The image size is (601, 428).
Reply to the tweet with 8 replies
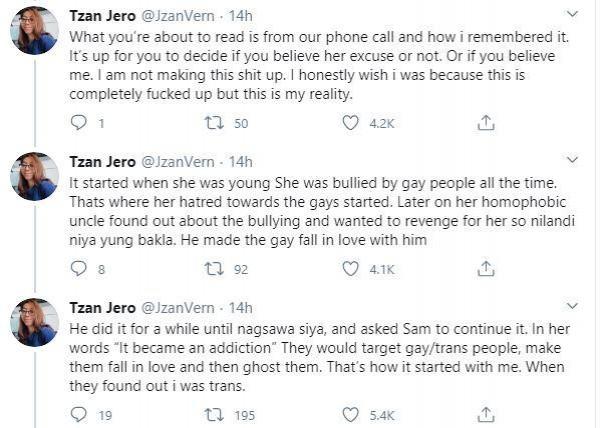(81, 268)
